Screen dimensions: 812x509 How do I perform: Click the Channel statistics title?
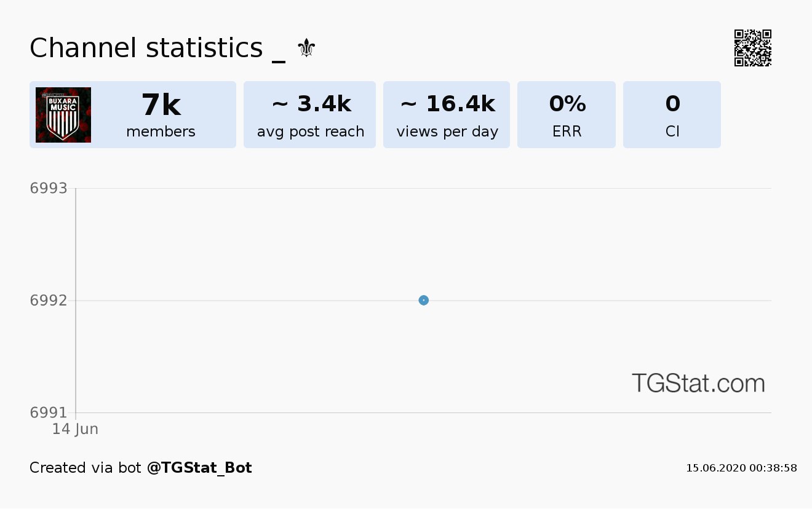click(x=146, y=48)
